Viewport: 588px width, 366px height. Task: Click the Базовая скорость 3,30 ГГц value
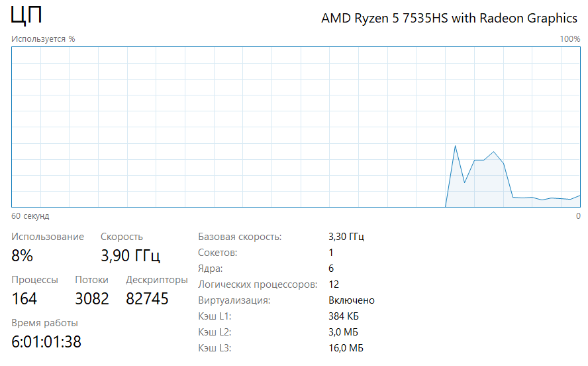point(346,237)
